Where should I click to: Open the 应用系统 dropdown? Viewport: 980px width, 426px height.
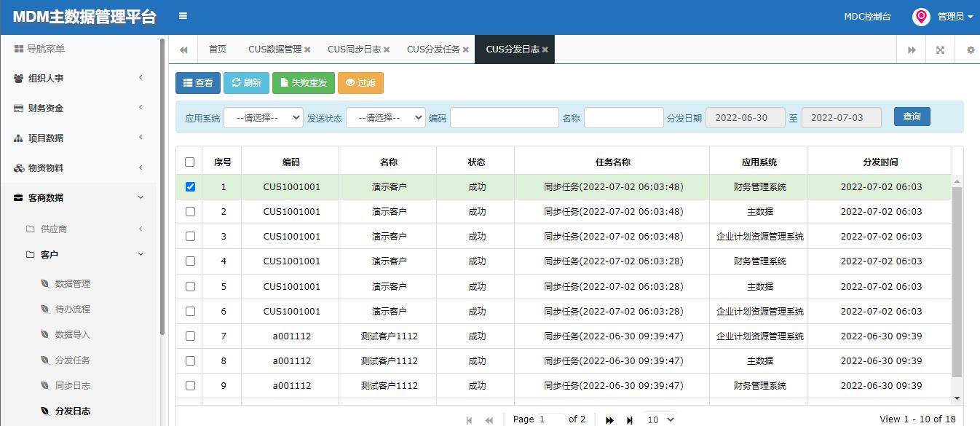[x=263, y=117]
